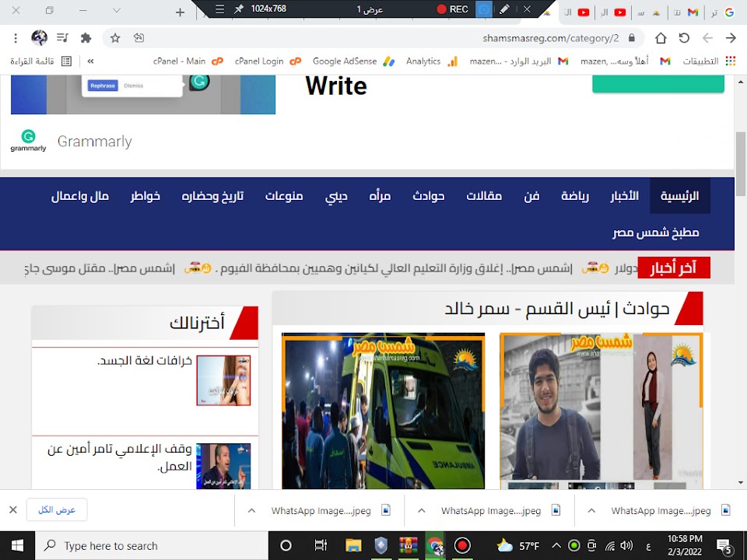Reload the page with the refresh icon
Viewport: 747px width, 560px height.
[x=684, y=38]
